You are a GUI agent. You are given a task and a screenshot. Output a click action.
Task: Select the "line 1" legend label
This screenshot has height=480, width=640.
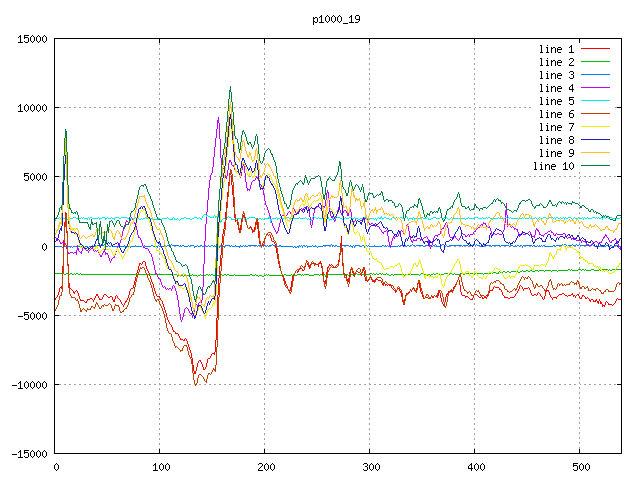pyautogui.click(x=556, y=49)
